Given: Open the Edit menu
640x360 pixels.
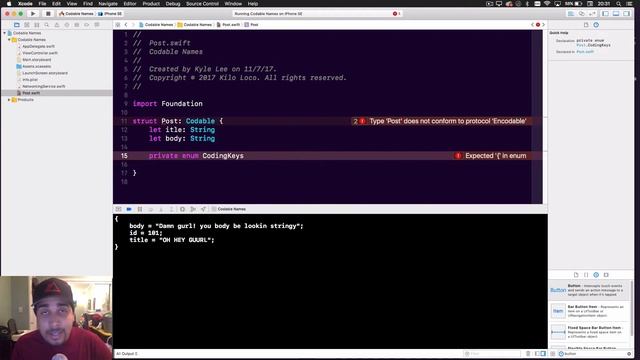Looking at the screenshot, I should click(x=56, y=4).
